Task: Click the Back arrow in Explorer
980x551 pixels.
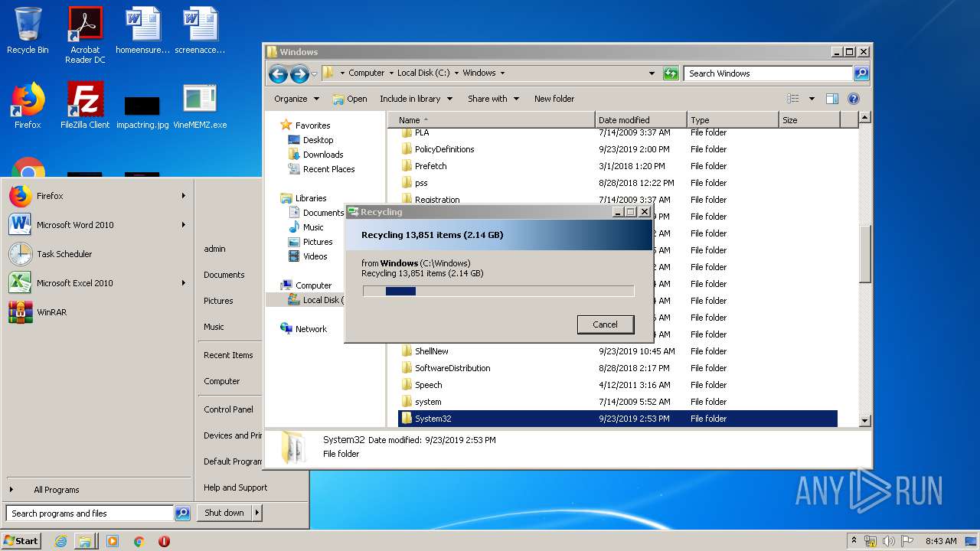Action: [278, 73]
